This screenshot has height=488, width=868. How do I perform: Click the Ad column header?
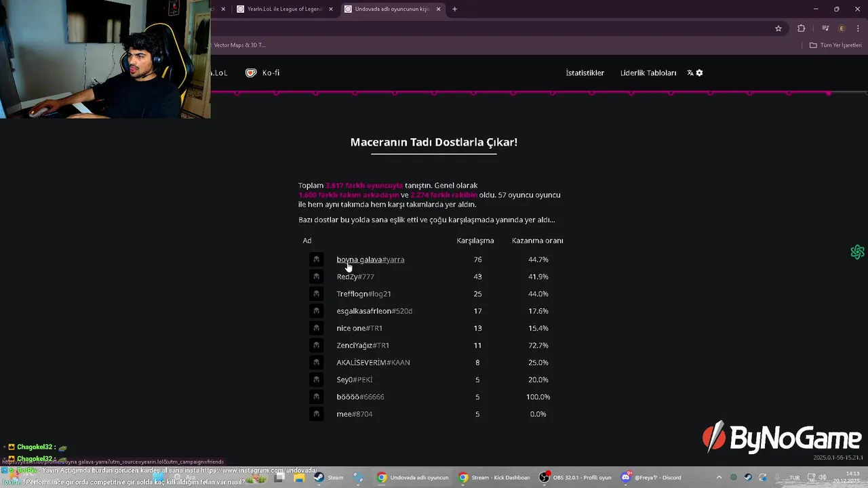point(307,241)
